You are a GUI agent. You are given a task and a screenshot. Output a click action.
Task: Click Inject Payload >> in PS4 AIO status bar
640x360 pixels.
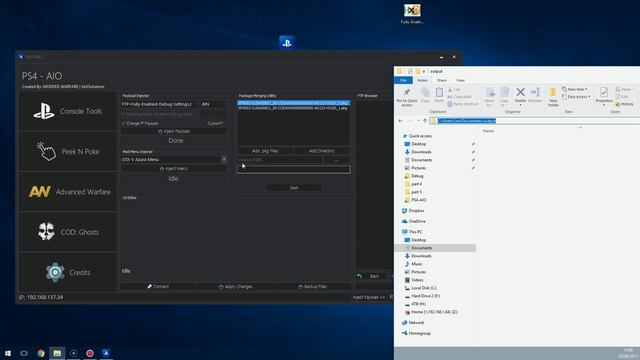click(369, 298)
